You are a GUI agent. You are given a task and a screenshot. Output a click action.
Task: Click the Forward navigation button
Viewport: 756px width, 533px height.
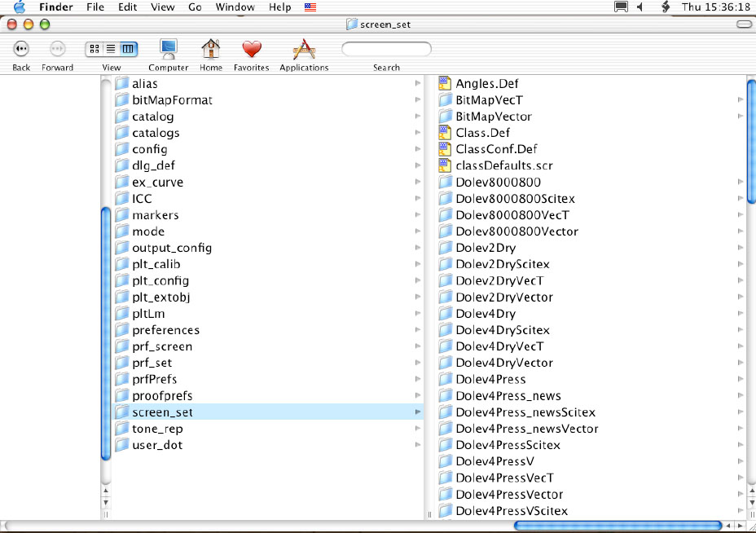tap(57, 49)
